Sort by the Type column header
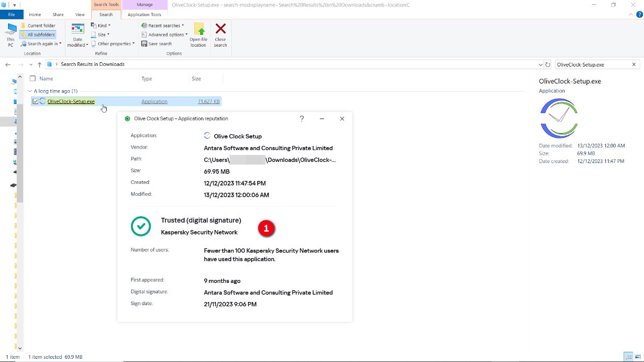The height and width of the screenshot is (362, 644). click(x=147, y=78)
